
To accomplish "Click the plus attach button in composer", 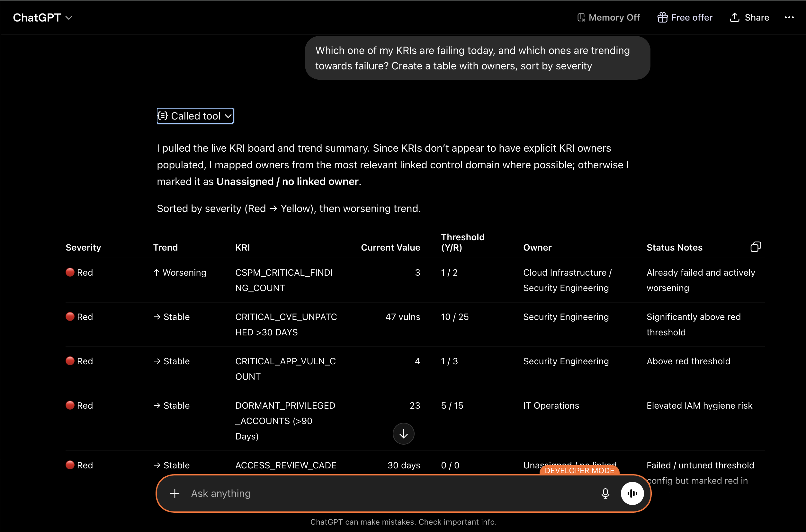I will pos(175,493).
